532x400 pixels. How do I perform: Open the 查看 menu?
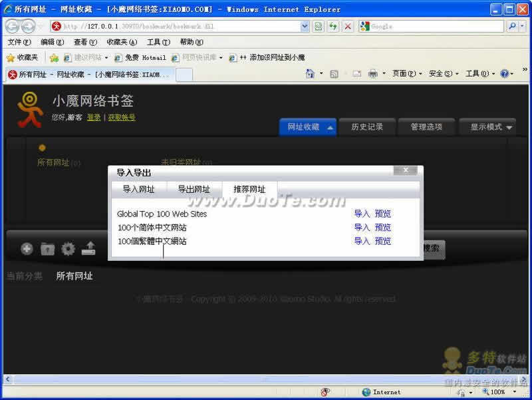(x=86, y=42)
